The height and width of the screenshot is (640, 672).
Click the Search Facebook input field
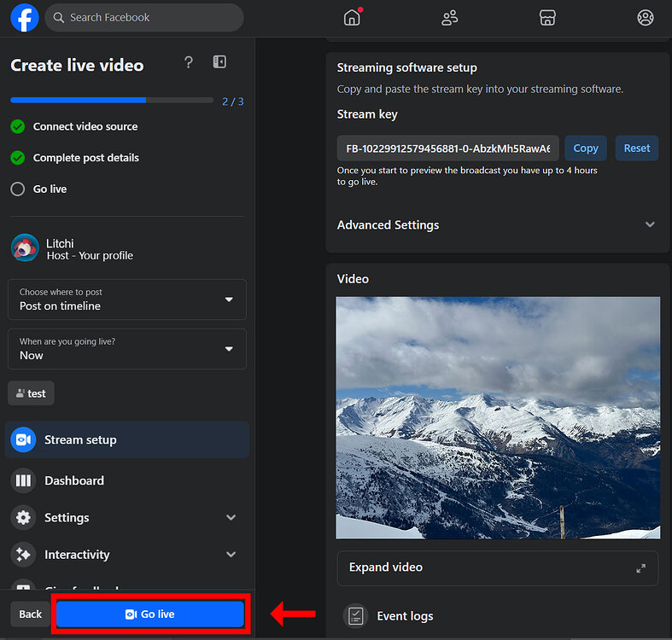click(143, 17)
